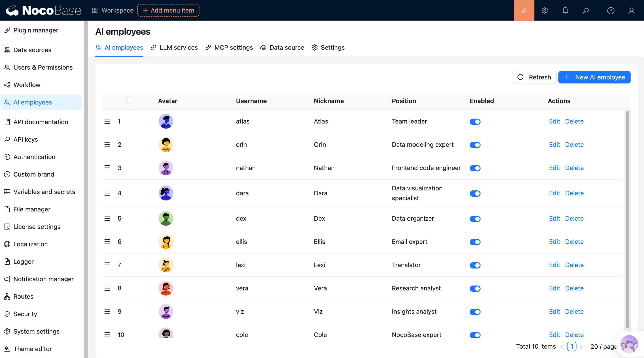This screenshot has width=644, height=358.
Task: Click the search icon in header
Action: coord(585,11)
